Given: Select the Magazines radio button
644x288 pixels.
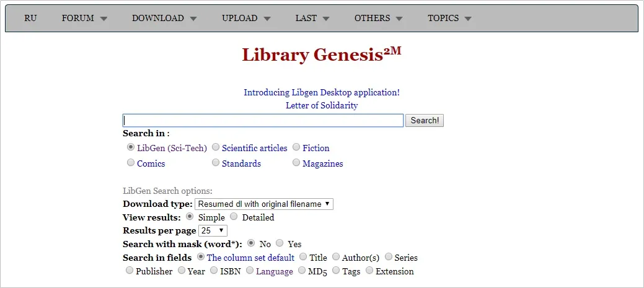Looking at the screenshot, I should point(296,162).
